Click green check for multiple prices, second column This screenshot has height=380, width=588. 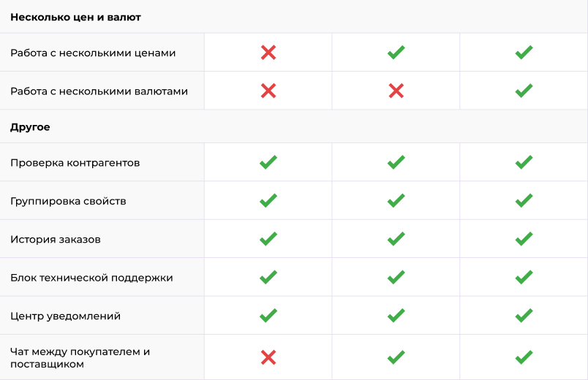(x=396, y=53)
